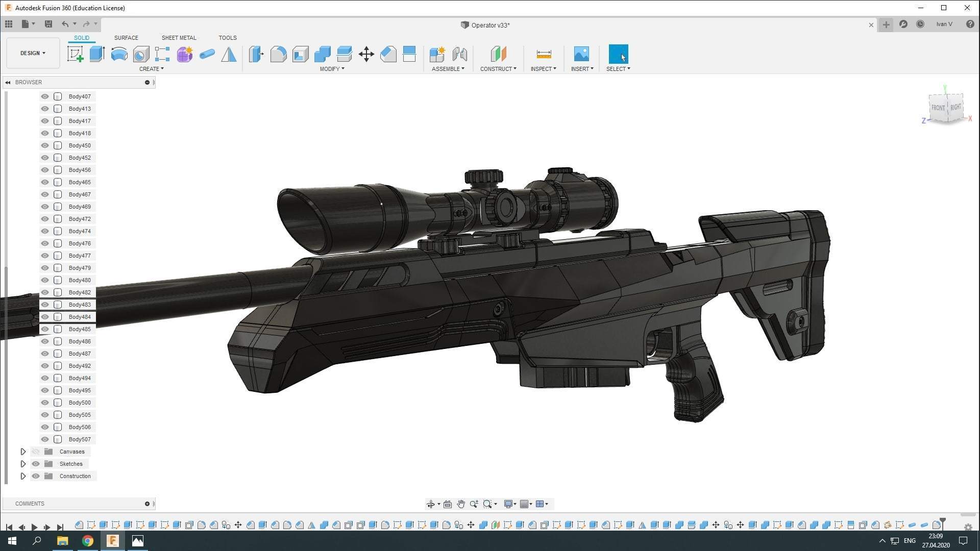980x551 pixels.
Task: Select the Move/Copy cross-arrows tool
Action: tap(366, 54)
